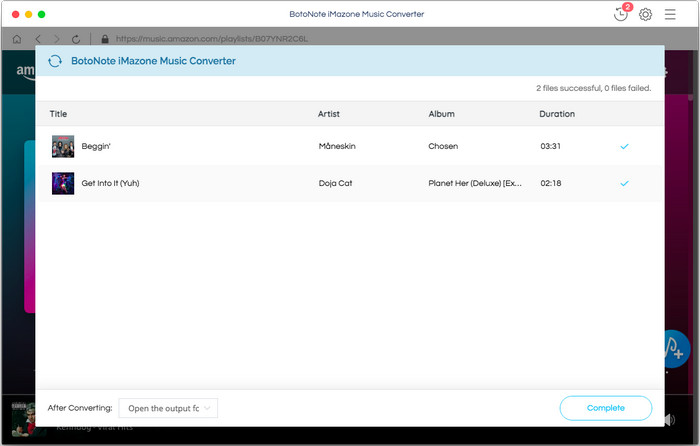This screenshot has height=446, width=700.
Task: Click the home icon in browser bar
Action: pyautogui.click(x=17, y=39)
